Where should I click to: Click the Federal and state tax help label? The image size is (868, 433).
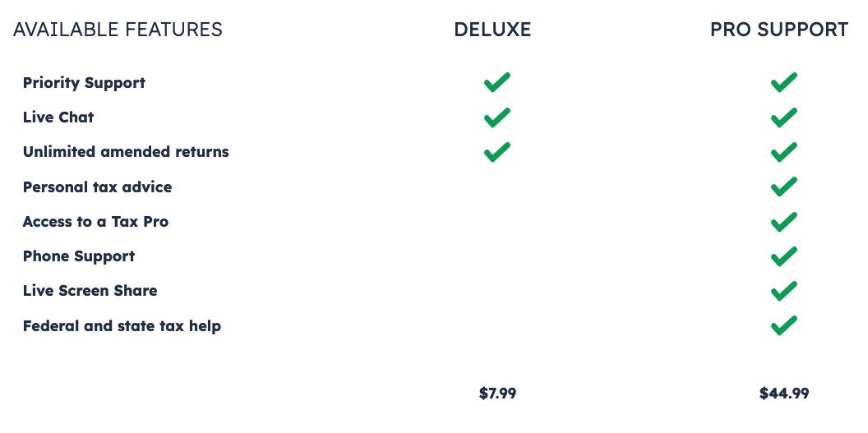click(122, 326)
